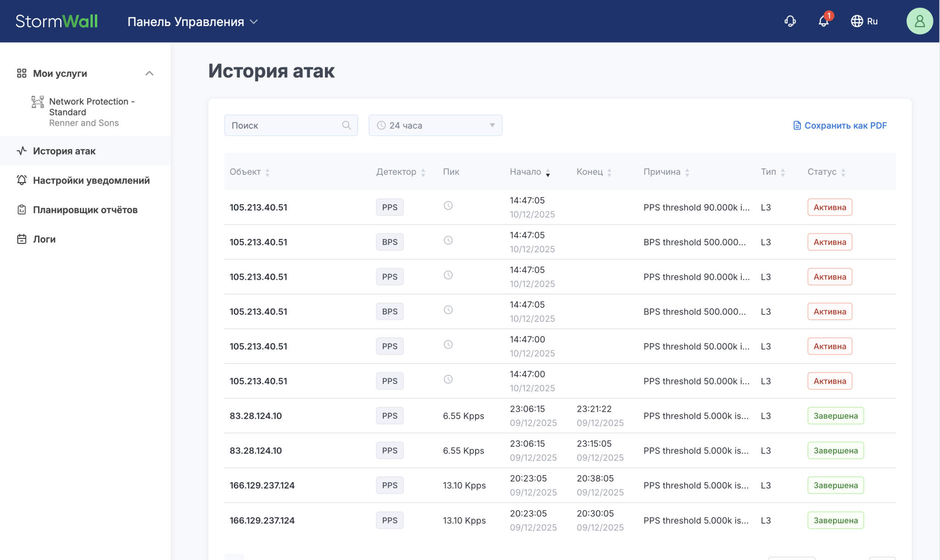Open Настройки уведомлений in sidebar
This screenshot has height=560, width=940.
click(91, 180)
